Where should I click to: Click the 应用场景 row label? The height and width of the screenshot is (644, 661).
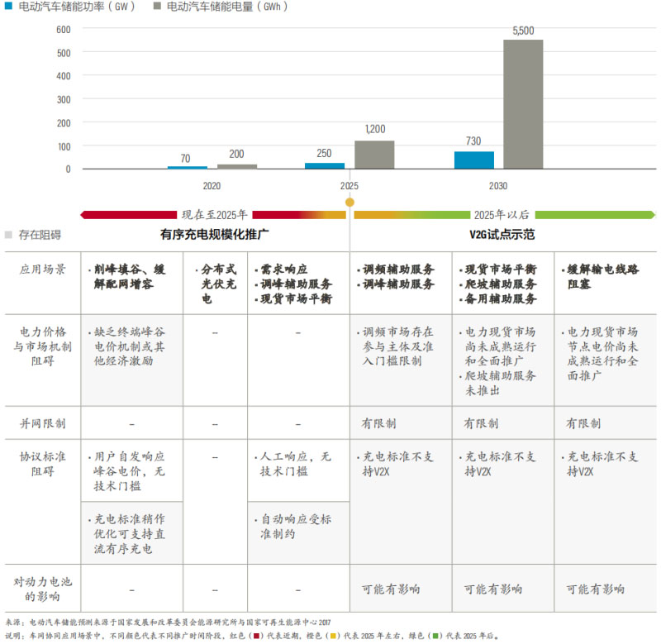pyautogui.click(x=43, y=270)
